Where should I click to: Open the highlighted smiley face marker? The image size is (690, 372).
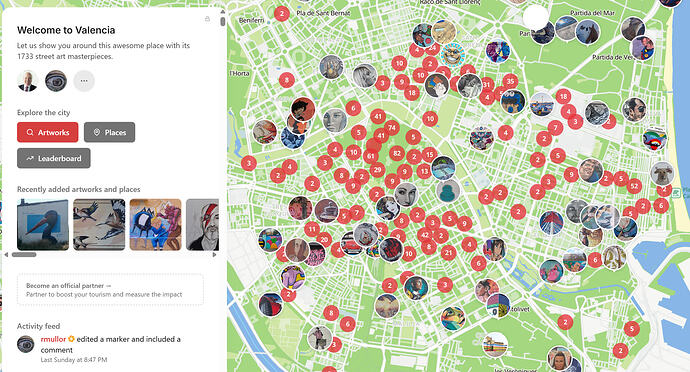pyautogui.click(x=452, y=55)
